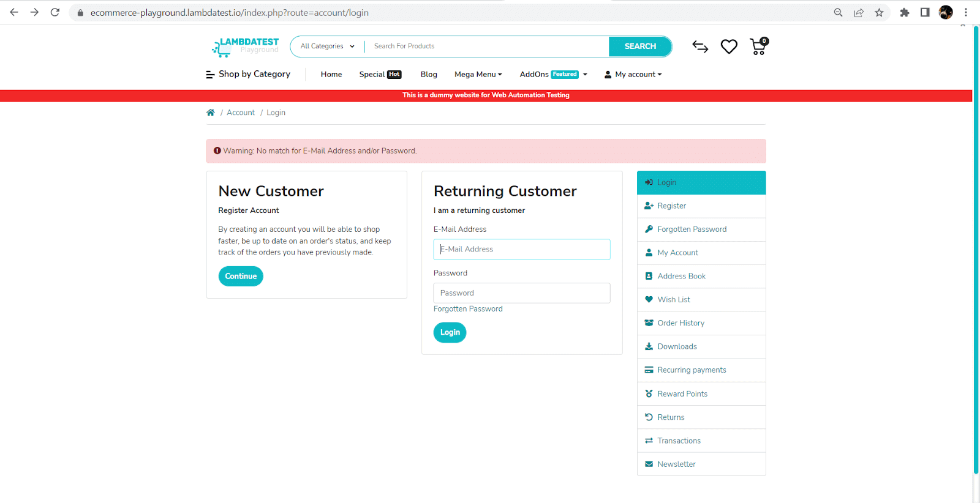
Task: Click the Address Book sidebar icon
Action: (x=649, y=276)
